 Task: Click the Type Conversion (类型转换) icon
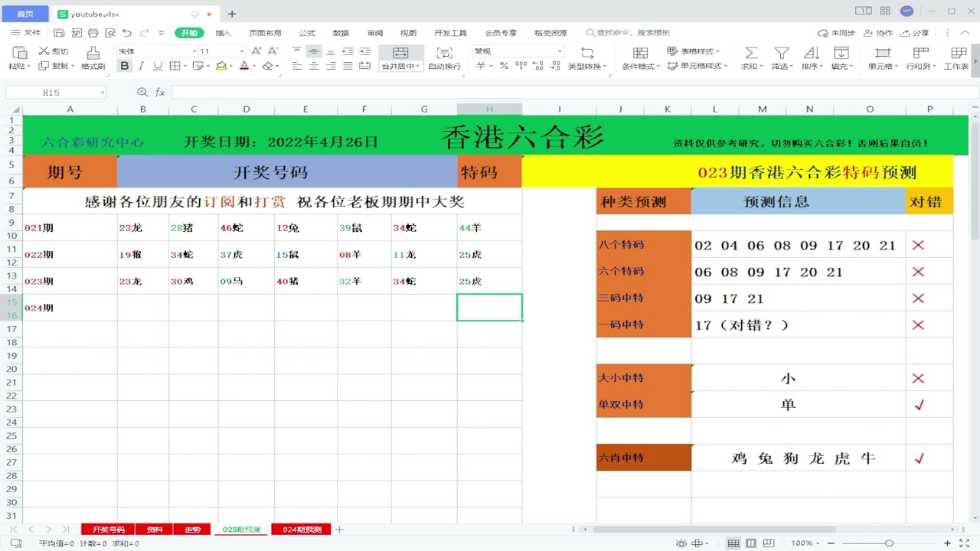587,52
